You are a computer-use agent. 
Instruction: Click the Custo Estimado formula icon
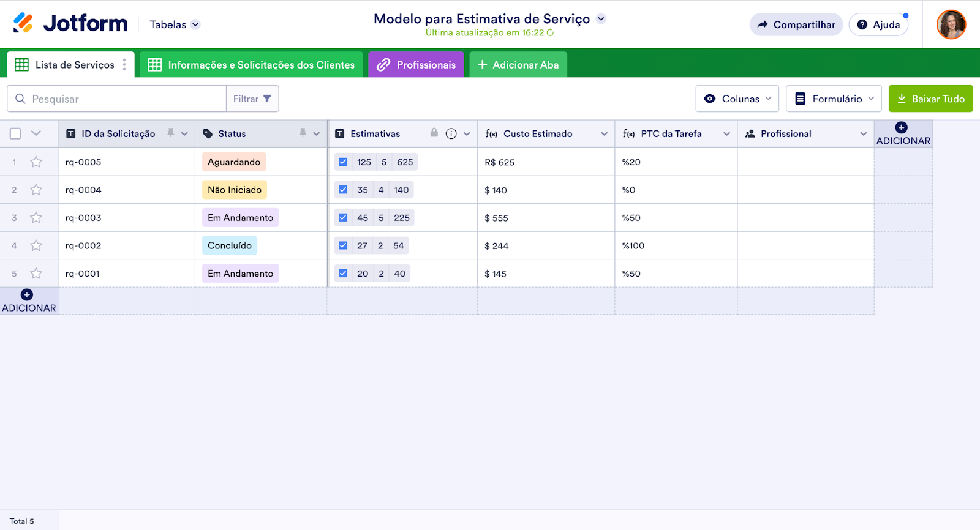pyautogui.click(x=491, y=133)
